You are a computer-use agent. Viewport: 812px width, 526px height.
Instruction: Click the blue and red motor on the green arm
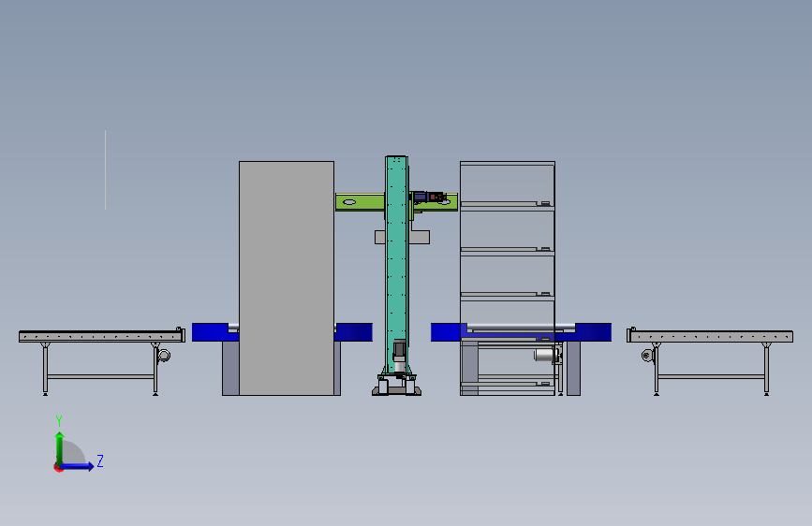[x=429, y=197]
